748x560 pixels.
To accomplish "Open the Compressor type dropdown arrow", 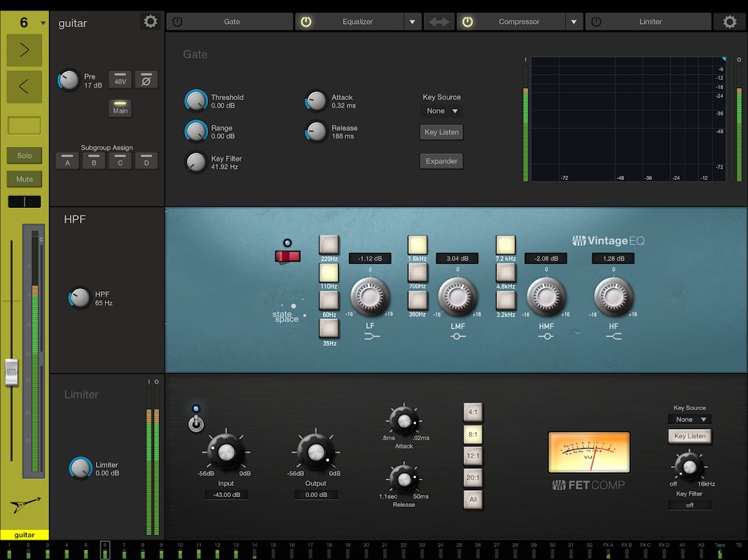I will (574, 22).
